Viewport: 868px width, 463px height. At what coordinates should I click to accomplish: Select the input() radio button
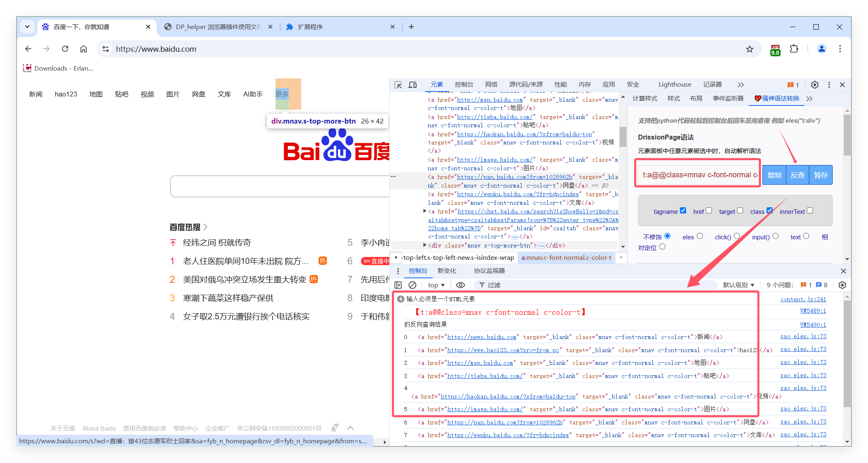(x=775, y=236)
